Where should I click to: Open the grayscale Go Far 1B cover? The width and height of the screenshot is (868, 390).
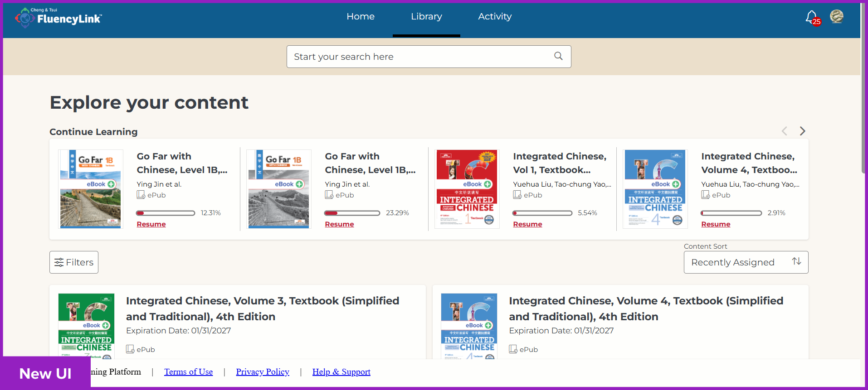pos(279,189)
